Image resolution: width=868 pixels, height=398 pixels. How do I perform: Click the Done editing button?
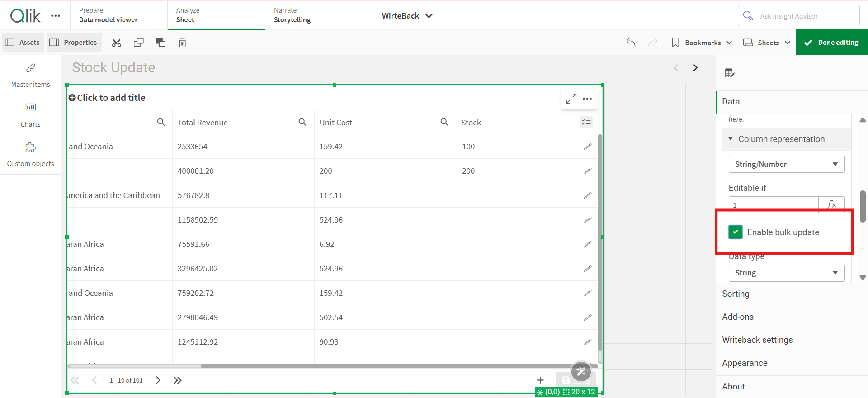click(x=832, y=43)
